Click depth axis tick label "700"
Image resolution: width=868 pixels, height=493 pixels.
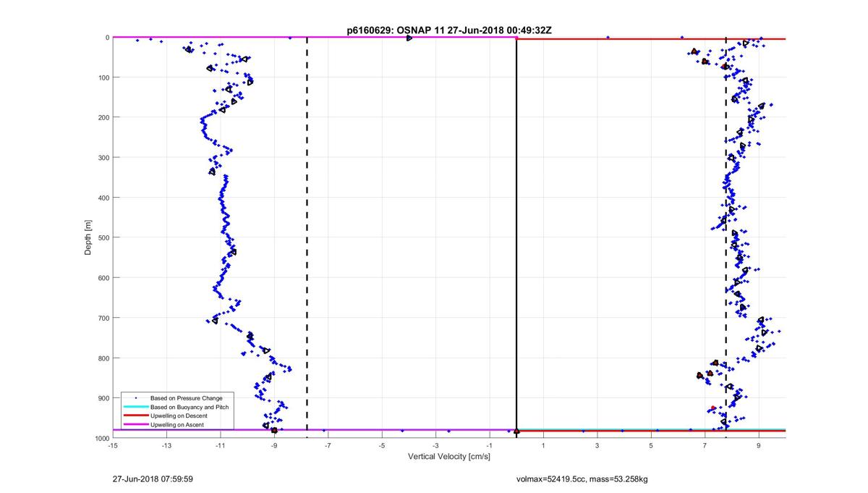click(103, 318)
